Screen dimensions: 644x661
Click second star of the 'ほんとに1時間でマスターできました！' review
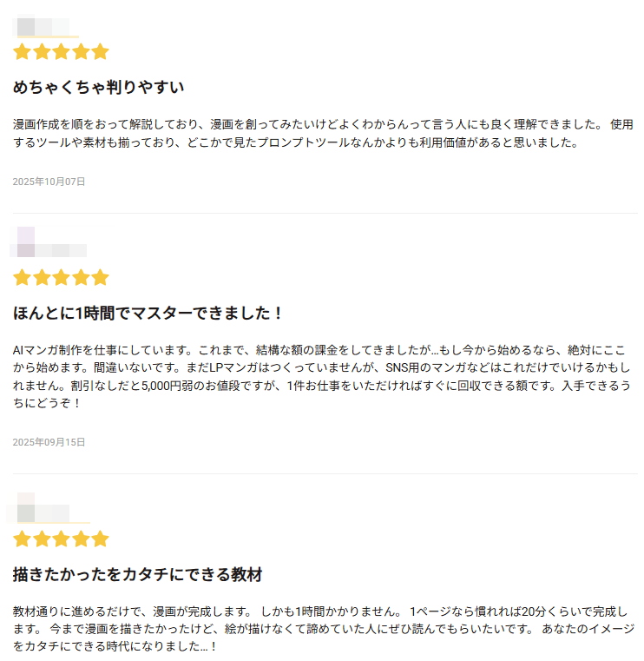(42, 278)
